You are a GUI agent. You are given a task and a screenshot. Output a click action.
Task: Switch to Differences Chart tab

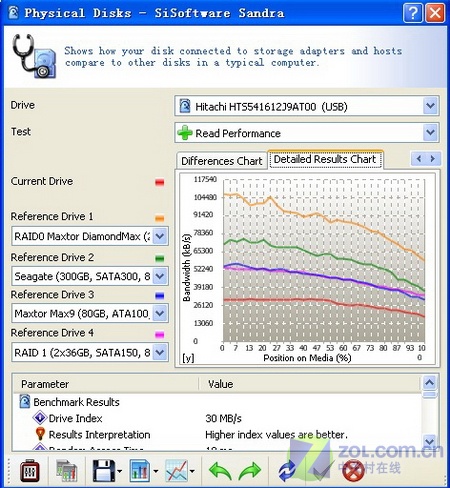222,161
